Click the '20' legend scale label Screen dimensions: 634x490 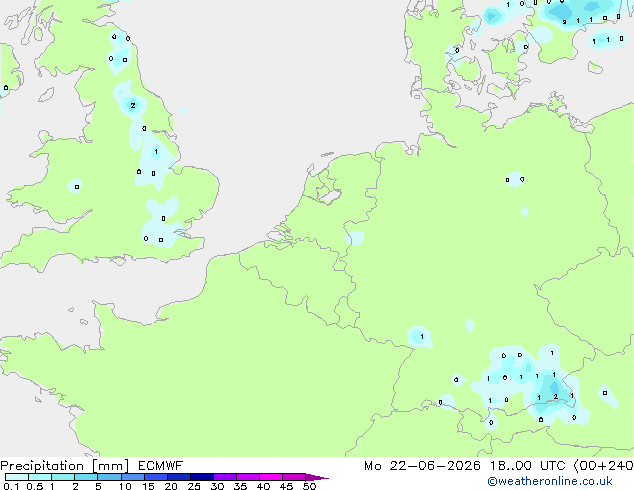point(171,486)
